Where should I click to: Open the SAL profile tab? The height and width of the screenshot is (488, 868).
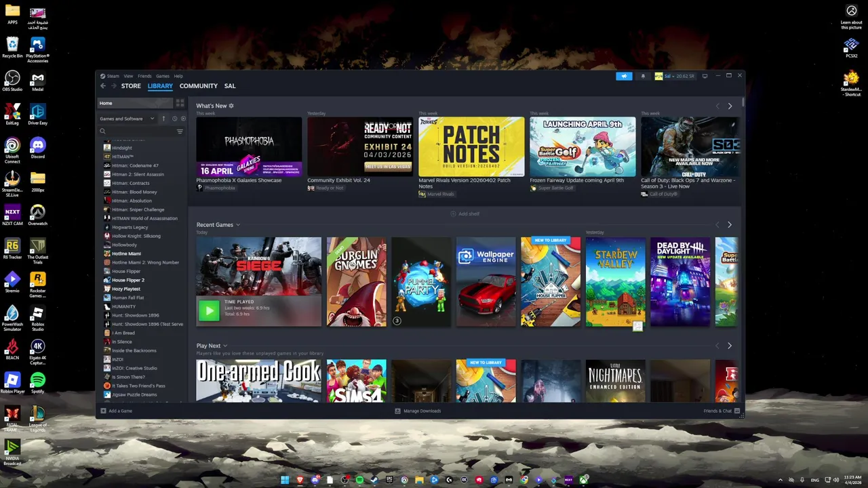[x=230, y=86]
